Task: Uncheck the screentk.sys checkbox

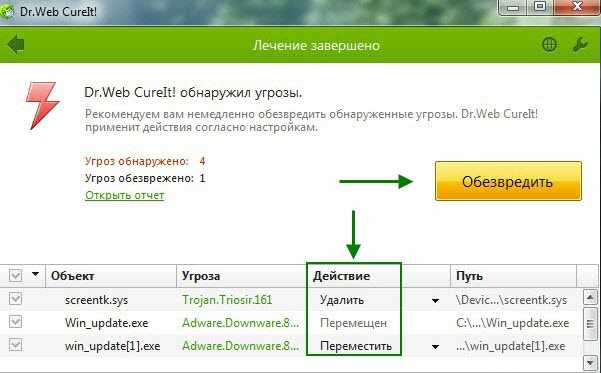Action: (x=15, y=299)
